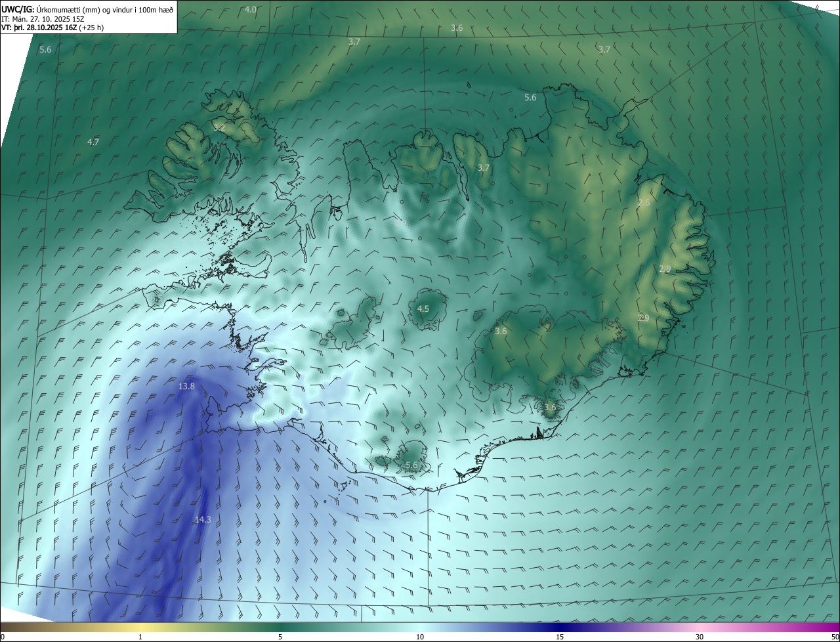The width and height of the screenshot is (840, 642).
Task: Click the '15' tick on the colour scale
Action: coord(560,637)
